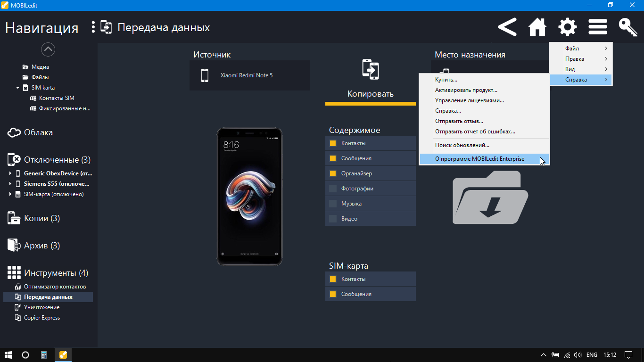Viewport: 644px width, 362px height.
Task: Show hidden tray icons chevron
Action: tap(544, 355)
